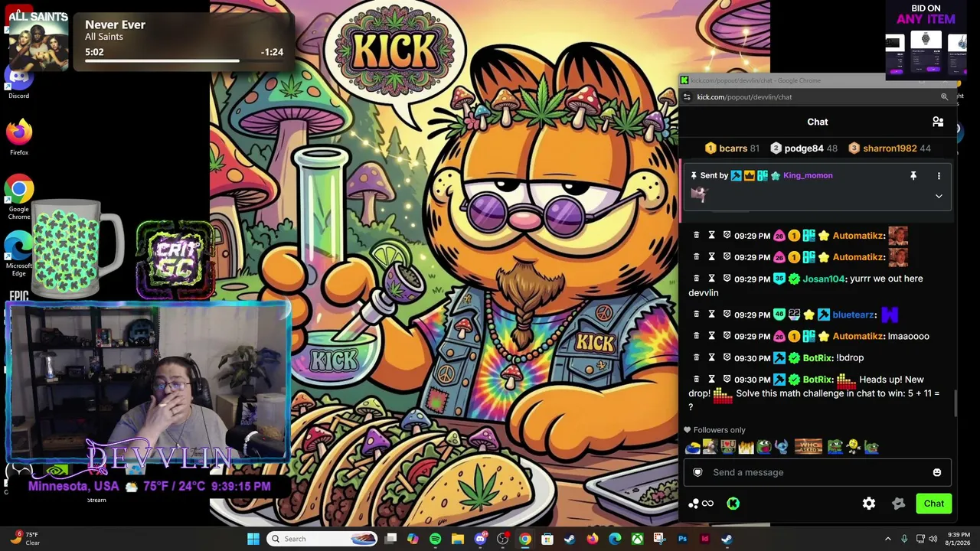The image size is (980, 551).
Task: Delete the Josan104 message with trash icon
Action: tap(696, 279)
